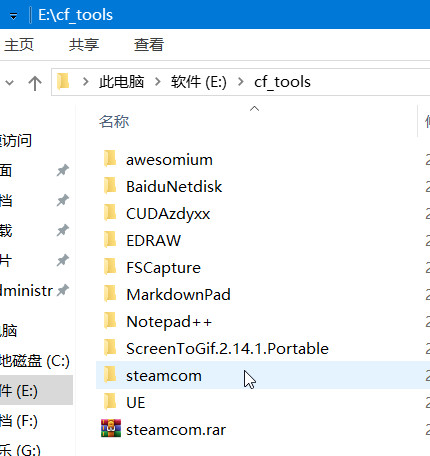Open the 查看 ribbon tab
The width and height of the screenshot is (430, 456).
pyautogui.click(x=149, y=45)
